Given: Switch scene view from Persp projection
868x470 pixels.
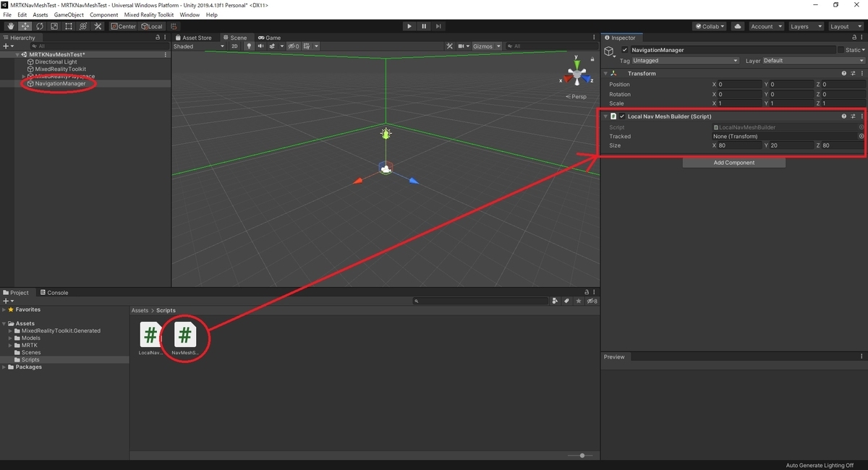Looking at the screenshot, I should tap(576, 96).
